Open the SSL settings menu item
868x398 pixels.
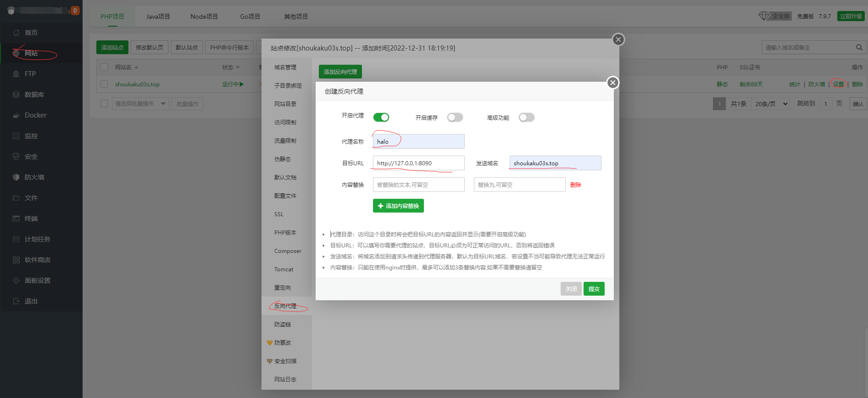[x=279, y=214]
